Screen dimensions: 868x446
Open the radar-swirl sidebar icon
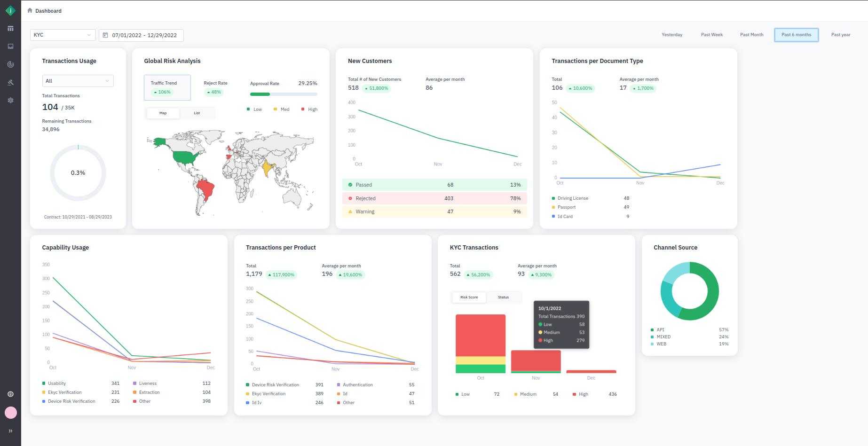point(10,64)
